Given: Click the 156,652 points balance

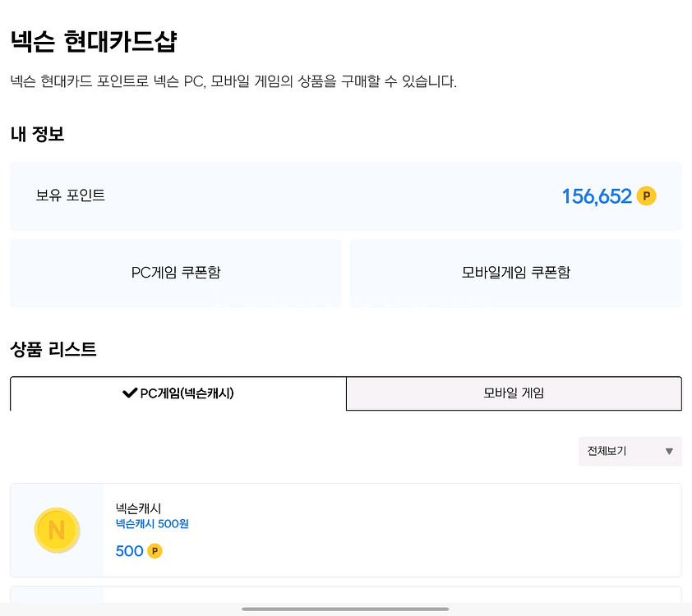Looking at the screenshot, I should coord(597,196).
